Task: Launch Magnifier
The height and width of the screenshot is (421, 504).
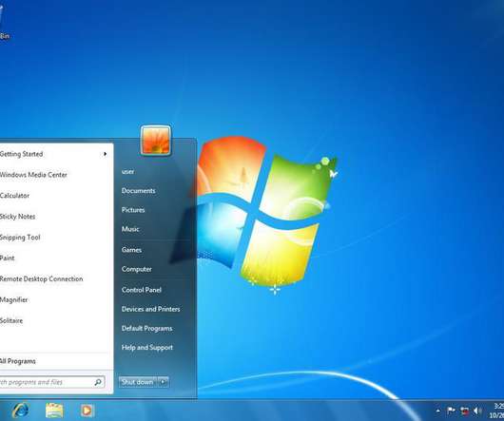Action: coord(13,300)
